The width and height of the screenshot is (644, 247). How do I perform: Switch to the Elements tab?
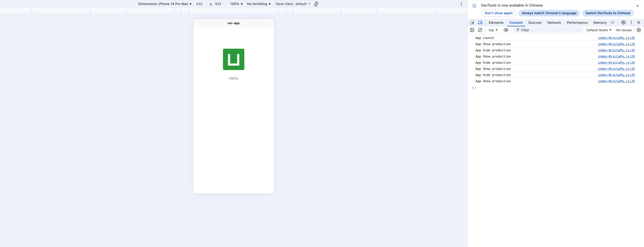point(496,22)
